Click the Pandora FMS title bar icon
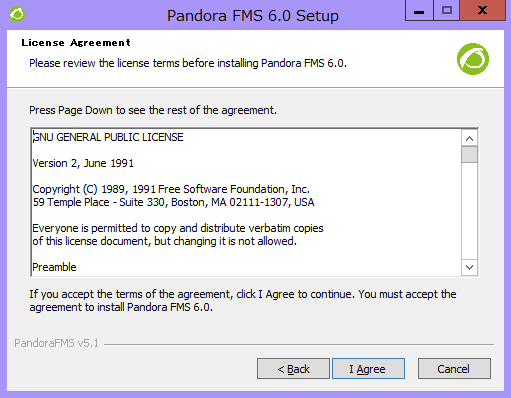Screen dimensions: 511x398 pos(17,14)
